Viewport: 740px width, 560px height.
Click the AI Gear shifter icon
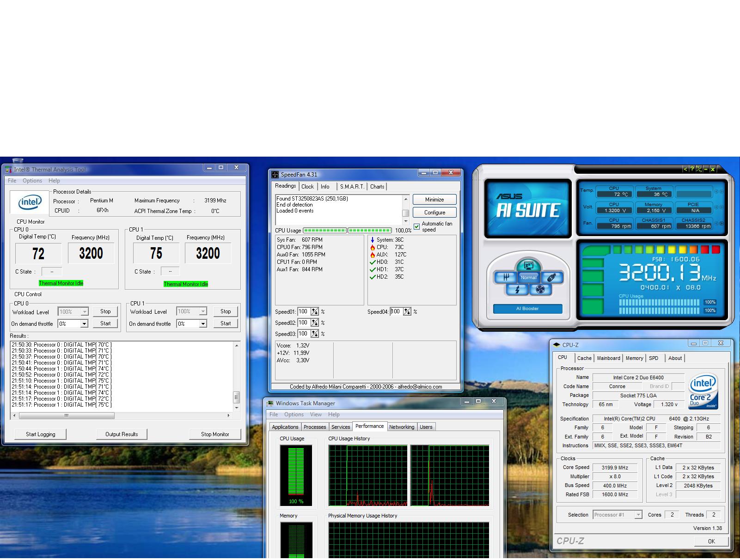click(506, 277)
